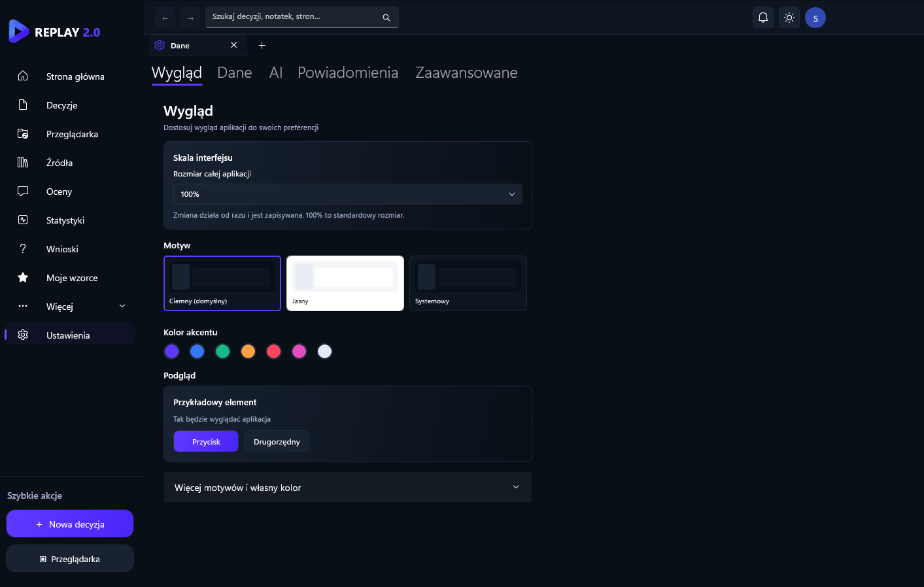Click the REPLAY 2.0 logo icon
This screenshot has height=587, width=924.
pos(18,31)
